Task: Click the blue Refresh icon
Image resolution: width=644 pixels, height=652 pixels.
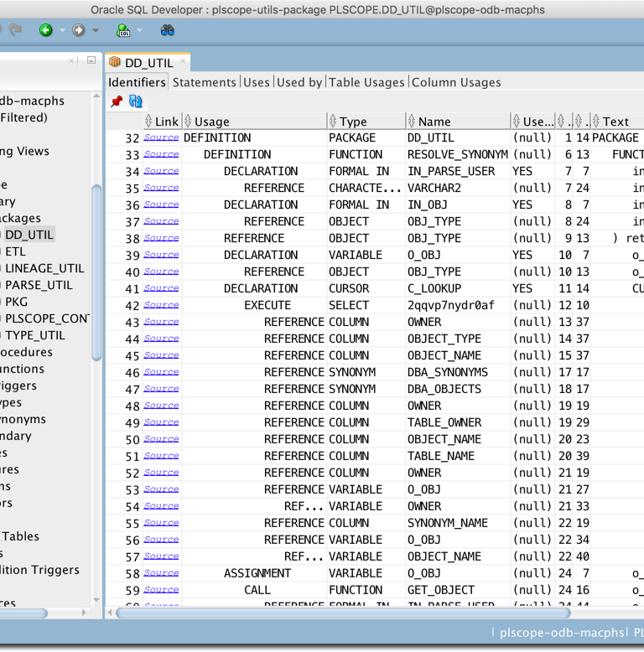Action: 135,101
